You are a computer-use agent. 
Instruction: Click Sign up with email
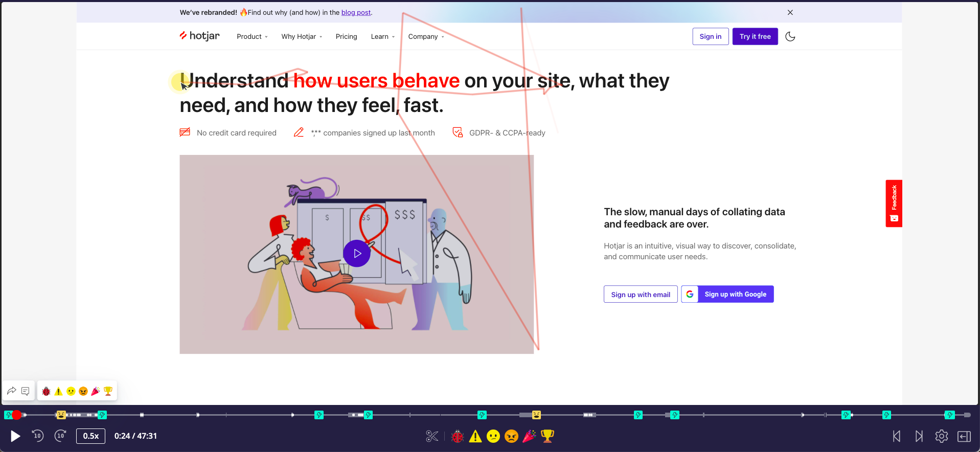click(x=641, y=294)
